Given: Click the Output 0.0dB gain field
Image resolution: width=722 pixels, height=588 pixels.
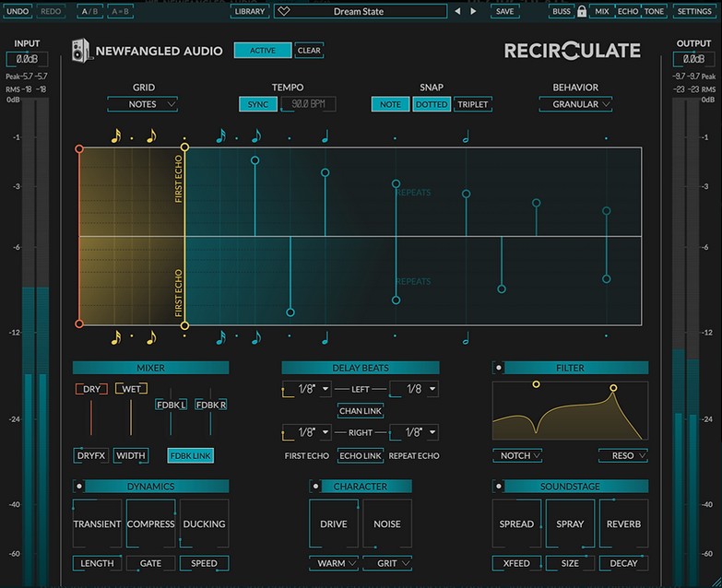Looking at the screenshot, I should point(693,59).
